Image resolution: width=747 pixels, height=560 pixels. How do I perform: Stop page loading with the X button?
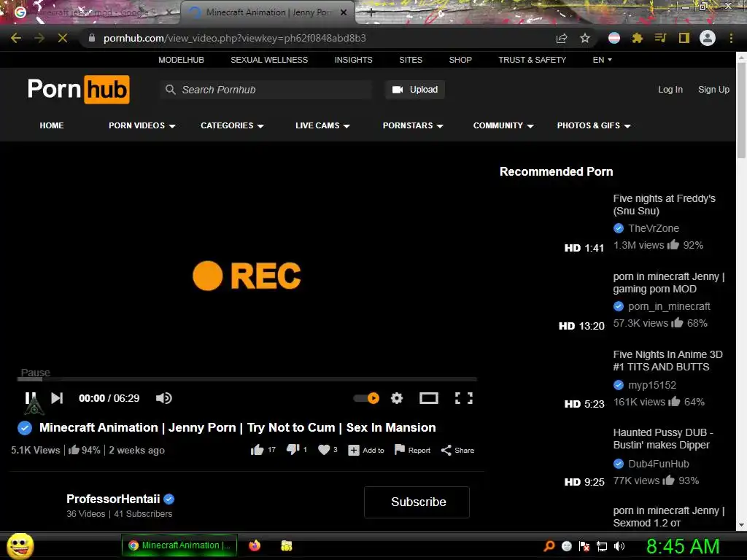[63, 38]
